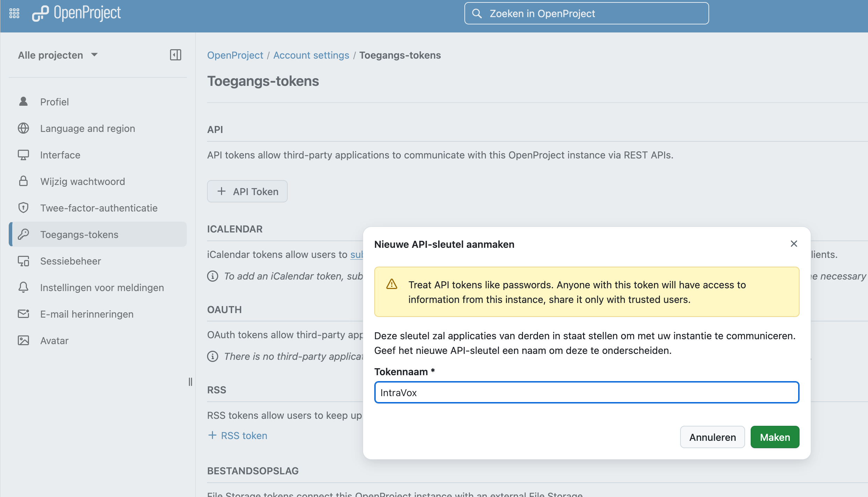Screen dimensions: 868x497
Task: Click the Toegangs-tokens page heading
Action: point(263,81)
